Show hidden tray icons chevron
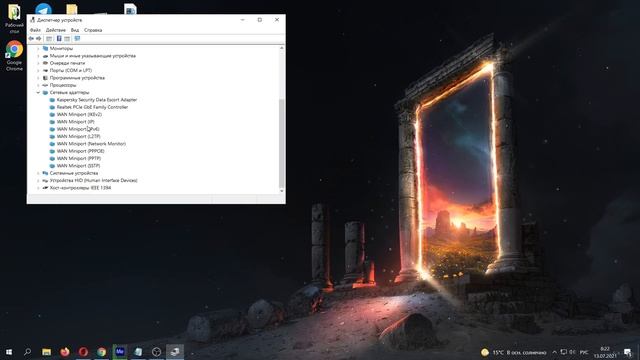 pyautogui.click(x=554, y=352)
